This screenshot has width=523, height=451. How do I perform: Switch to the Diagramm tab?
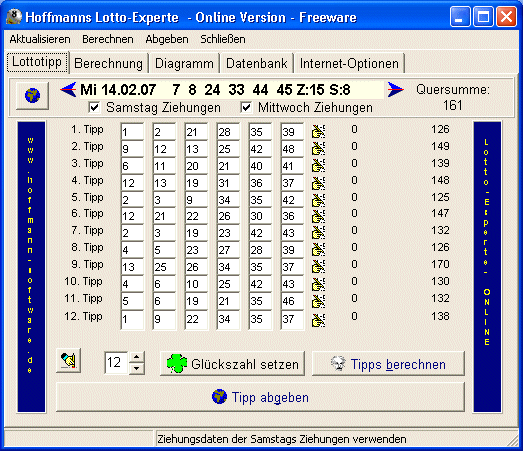(x=184, y=63)
